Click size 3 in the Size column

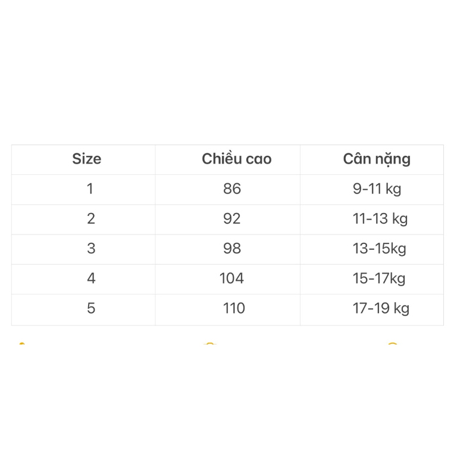pos(91,248)
